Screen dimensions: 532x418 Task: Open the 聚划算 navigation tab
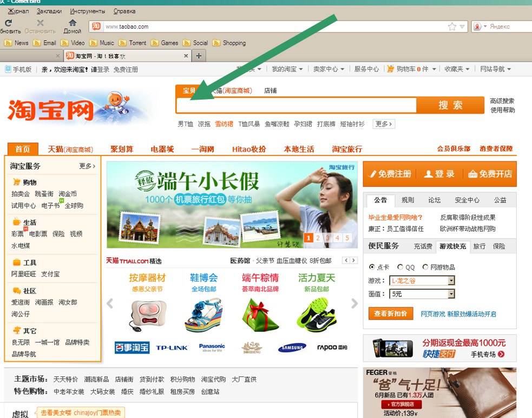click(x=122, y=149)
